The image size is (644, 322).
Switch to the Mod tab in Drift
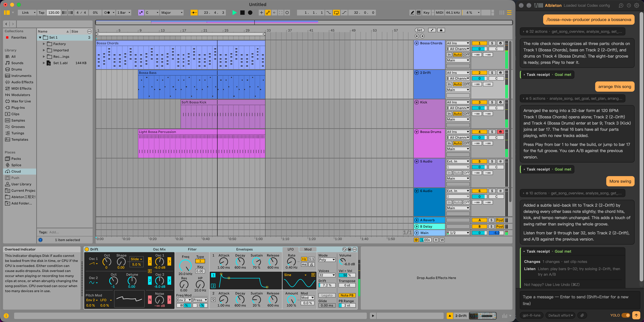308,249
